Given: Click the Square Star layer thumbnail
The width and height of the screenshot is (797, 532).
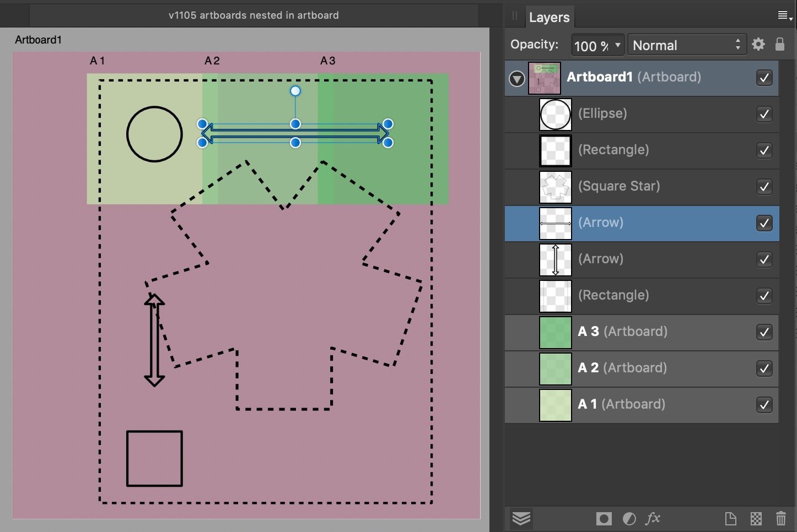Looking at the screenshot, I should (x=555, y=187).
